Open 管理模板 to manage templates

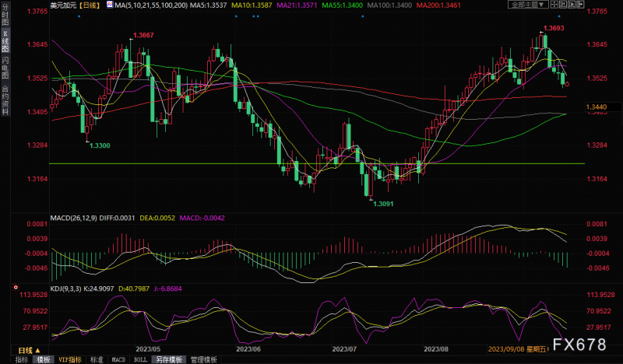click(204, 359)
